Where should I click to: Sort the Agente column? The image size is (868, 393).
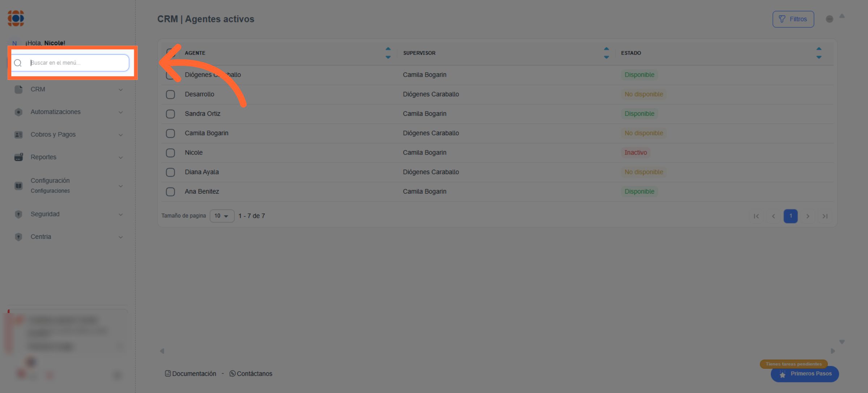point(388,53)
